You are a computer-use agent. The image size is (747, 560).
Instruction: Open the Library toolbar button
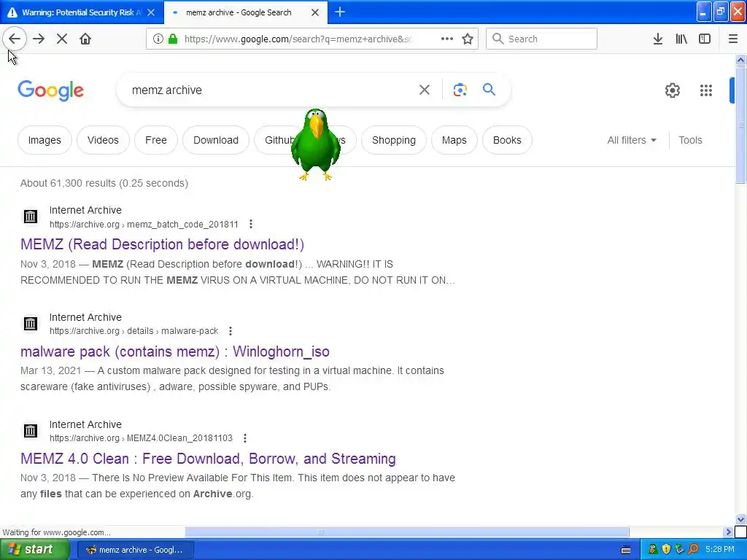681,39
